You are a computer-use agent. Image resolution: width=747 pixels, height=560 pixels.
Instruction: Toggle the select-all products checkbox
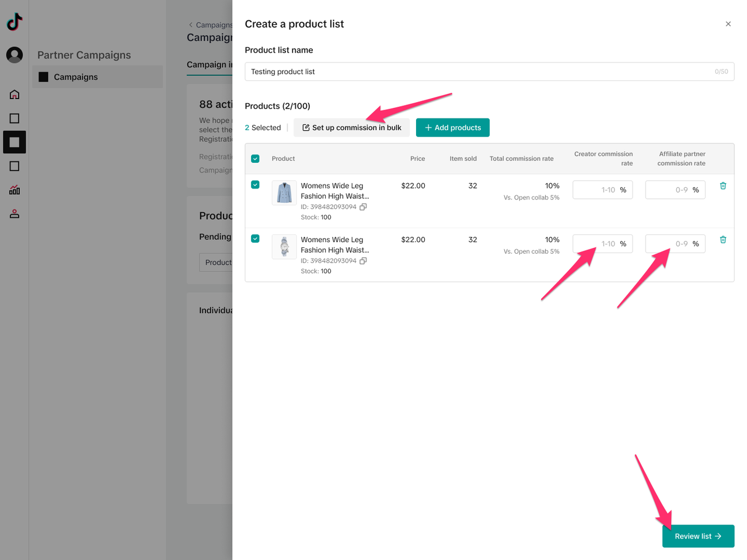255,159
